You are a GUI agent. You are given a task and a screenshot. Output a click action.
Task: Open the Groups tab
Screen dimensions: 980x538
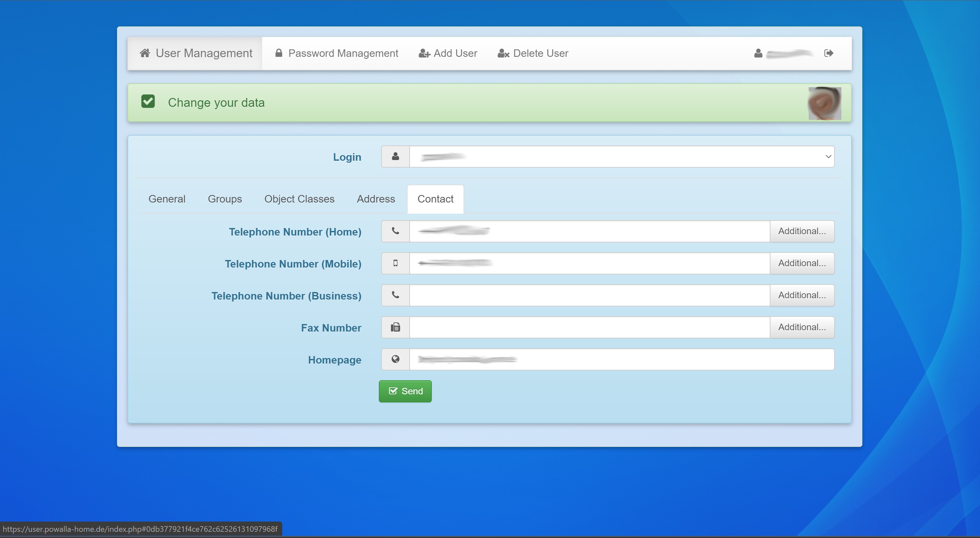tap(225, 199)
